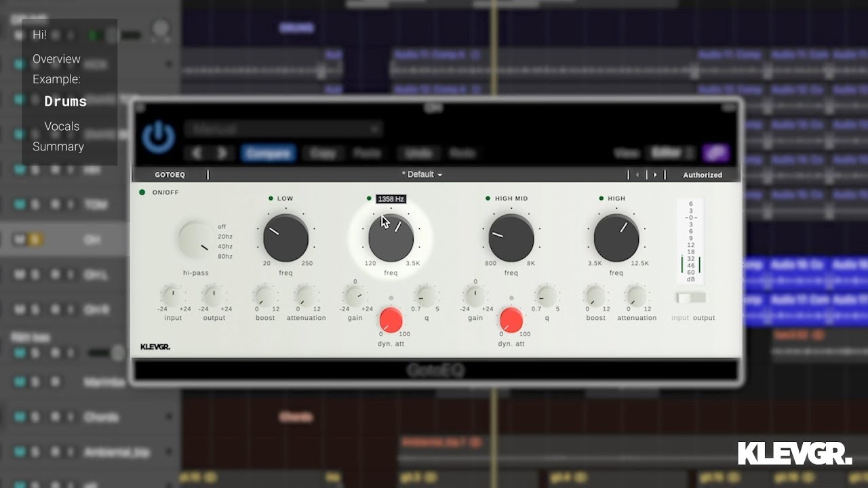
Task: Click the low-mid gain knob
Action: coord(355,296)
